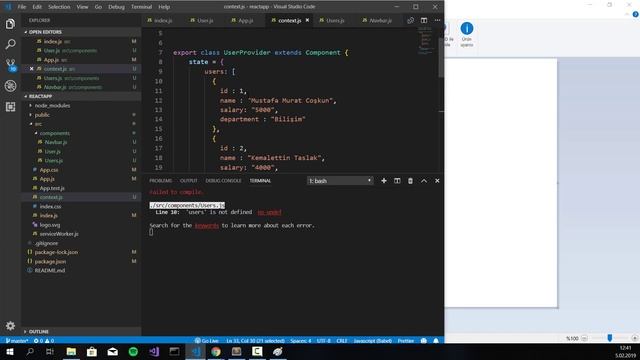The width and height of the screenshot is (640, 360).
Task: Open Chrome from the Windows taskbar
Action: 216,351
